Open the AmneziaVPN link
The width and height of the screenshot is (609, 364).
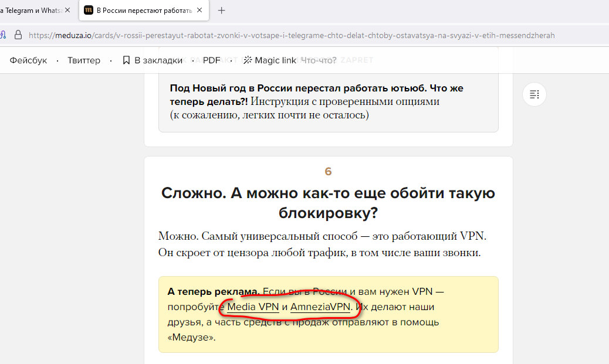tap(320, 307)
